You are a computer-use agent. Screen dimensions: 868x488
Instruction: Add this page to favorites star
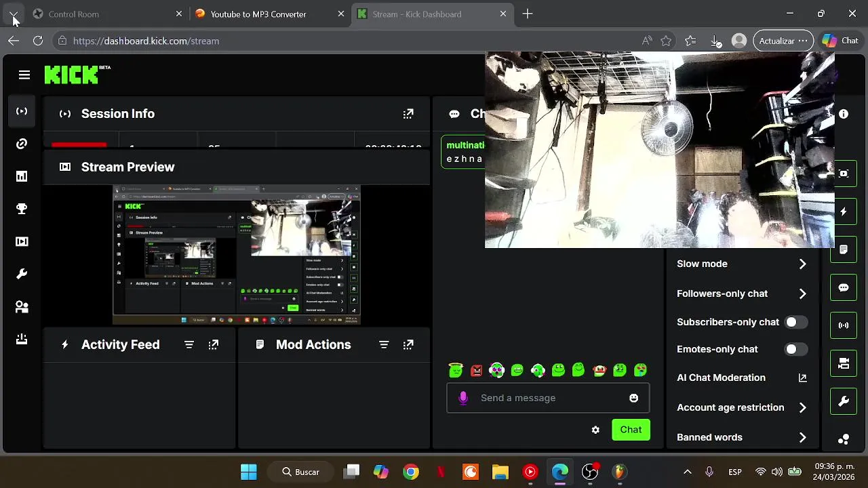pos(666,41)
